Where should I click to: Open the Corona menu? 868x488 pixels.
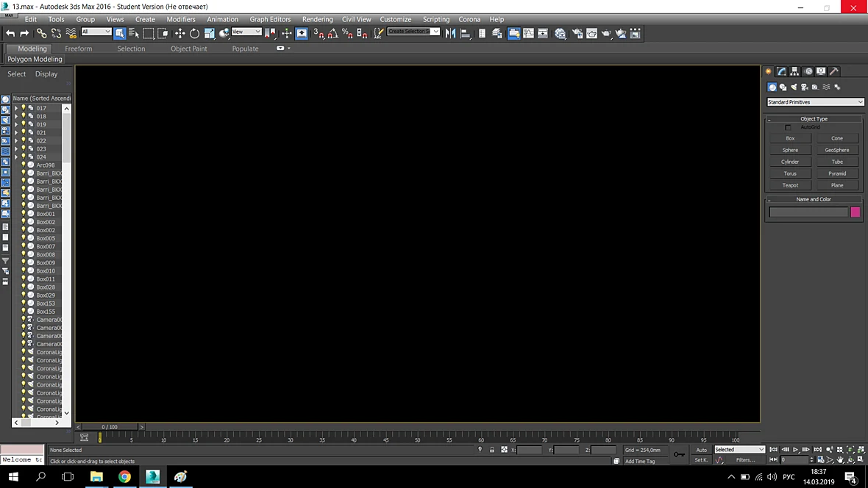469,19
